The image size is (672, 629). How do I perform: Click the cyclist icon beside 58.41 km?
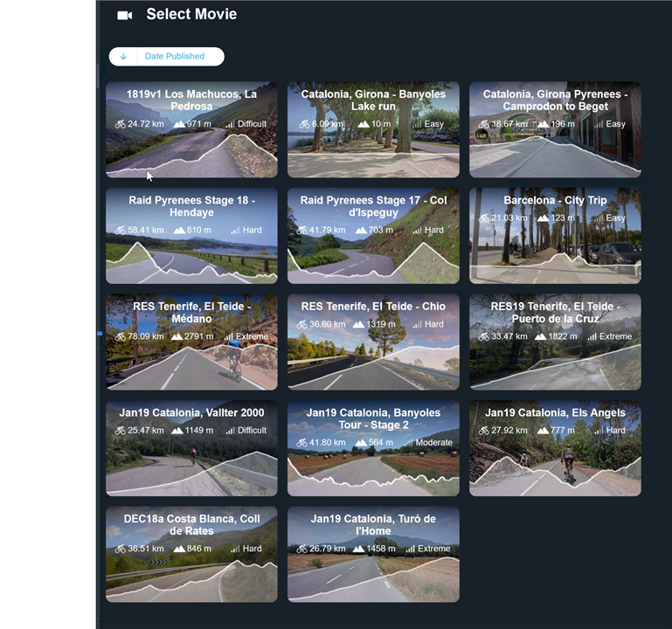coord(120,231)
